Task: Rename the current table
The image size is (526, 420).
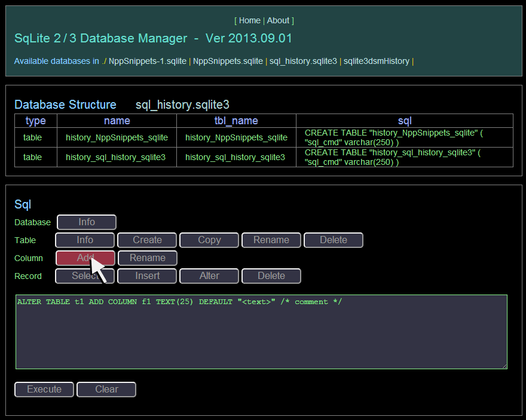Action: (271, 240)
